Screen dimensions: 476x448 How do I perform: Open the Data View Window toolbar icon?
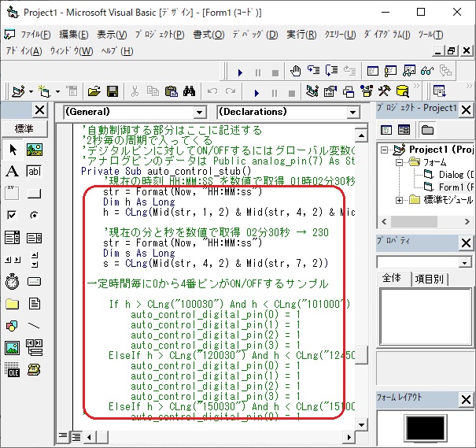pyautogui.click(x=403, y=91)
